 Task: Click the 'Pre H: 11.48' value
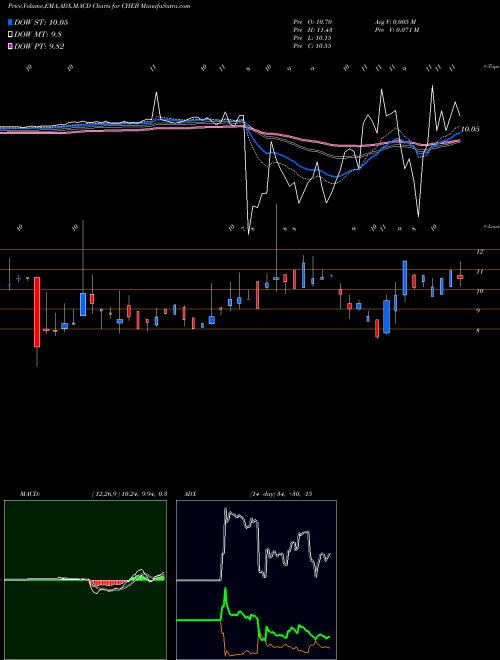313,30
